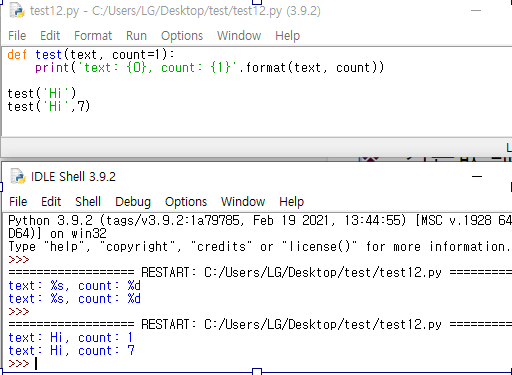Minimize the test12.py editor window

click(476, 11)
